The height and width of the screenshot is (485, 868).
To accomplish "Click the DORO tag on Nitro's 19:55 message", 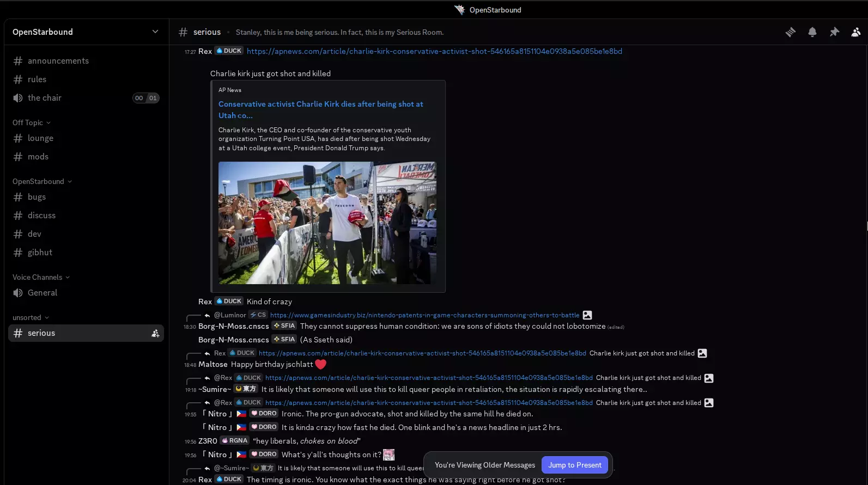I will [264, 413].
